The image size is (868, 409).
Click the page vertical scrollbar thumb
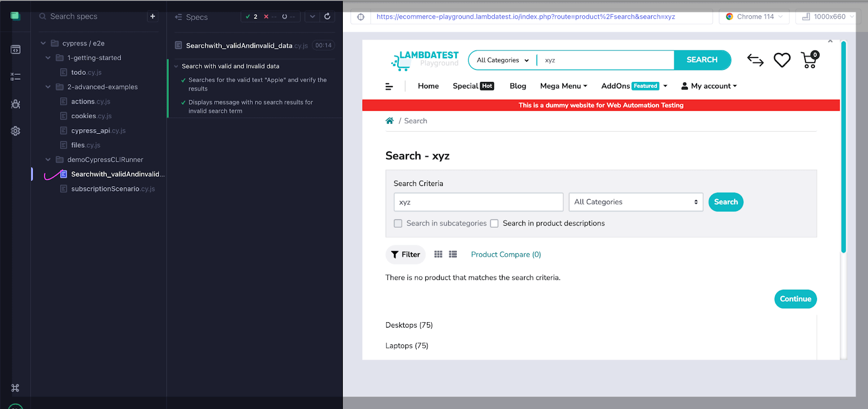(x=843, y=146)
